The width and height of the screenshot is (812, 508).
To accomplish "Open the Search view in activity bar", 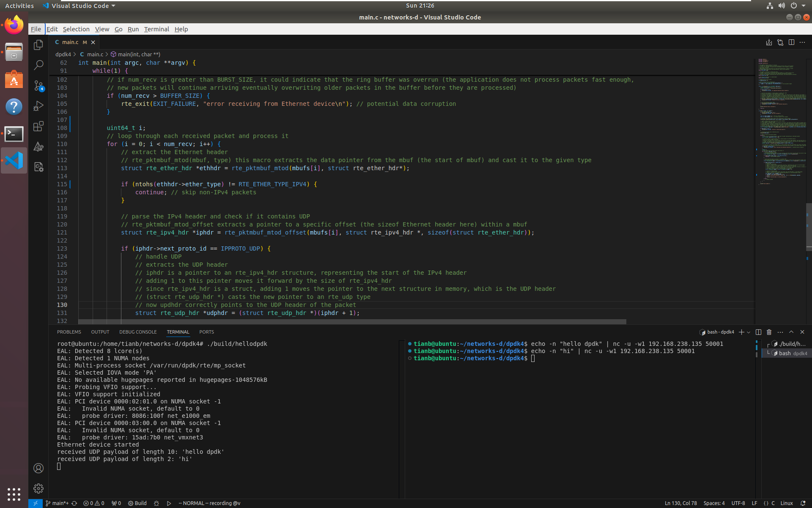I will (x=38, y=65).
